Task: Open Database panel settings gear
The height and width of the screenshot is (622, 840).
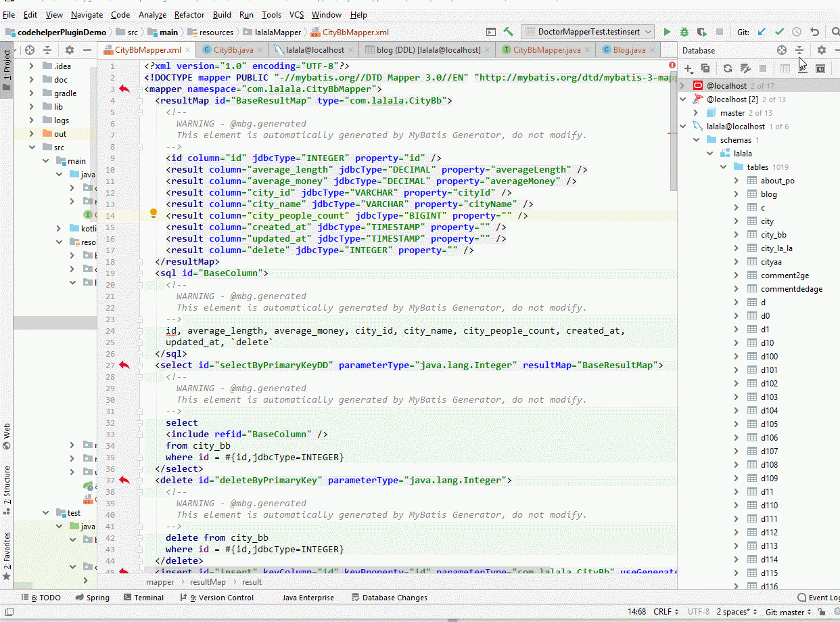Action: pyautogui.click(x=822, y=50)
